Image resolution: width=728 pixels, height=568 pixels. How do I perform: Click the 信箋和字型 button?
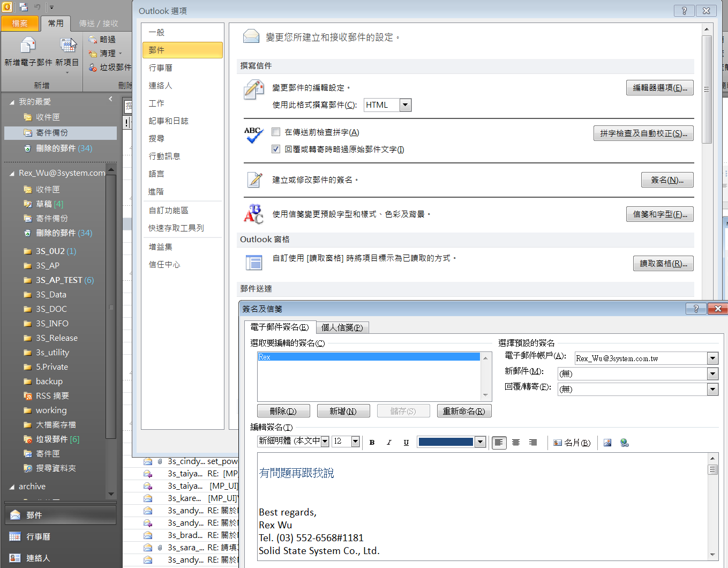click(x=660, y=214)
